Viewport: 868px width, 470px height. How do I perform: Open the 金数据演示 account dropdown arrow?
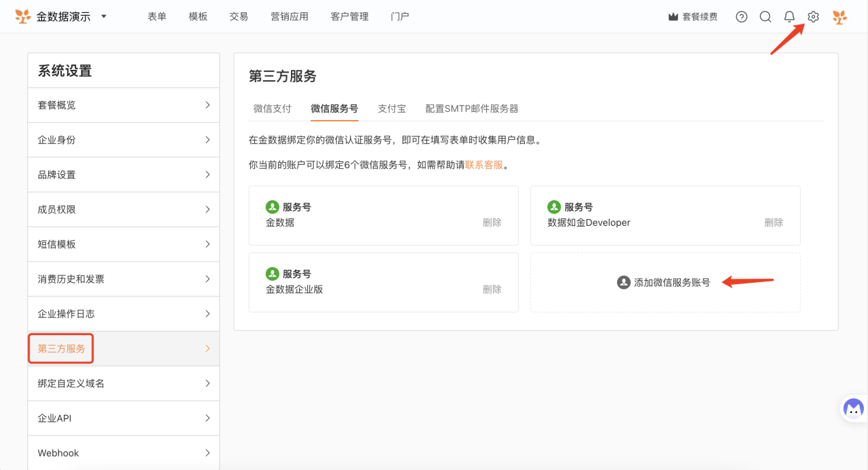104,16
